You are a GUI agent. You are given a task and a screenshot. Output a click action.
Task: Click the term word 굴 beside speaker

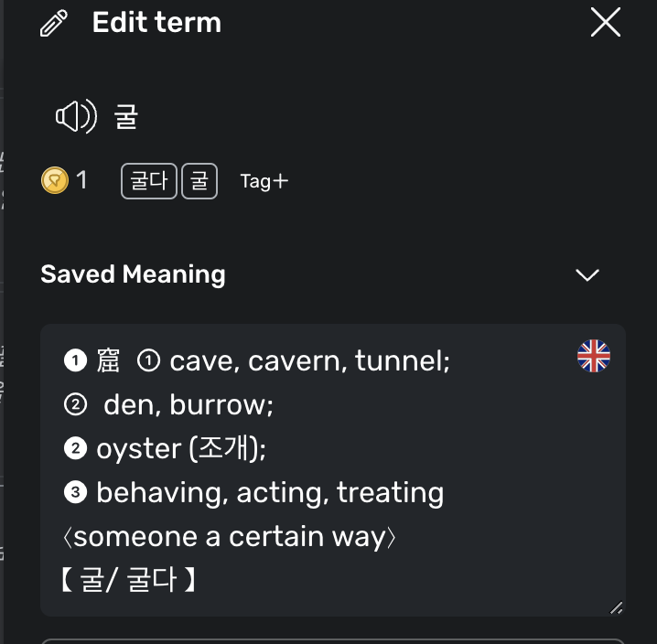(126, 117)
